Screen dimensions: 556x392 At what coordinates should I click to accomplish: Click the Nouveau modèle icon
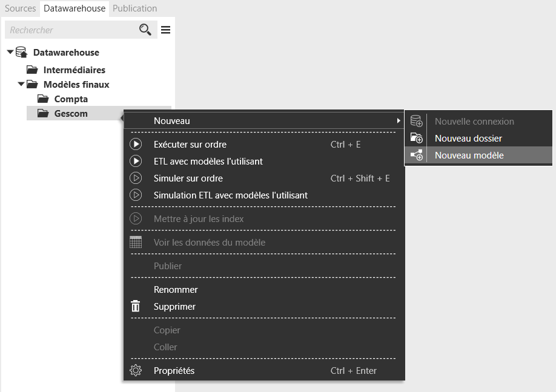tap(416, 155)
